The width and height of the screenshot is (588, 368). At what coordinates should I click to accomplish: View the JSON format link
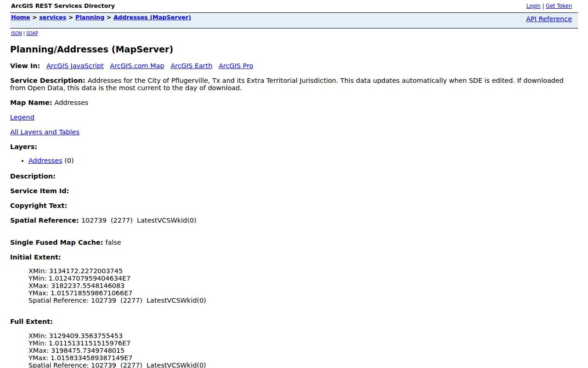pyautogui.click(x=17, y=34)
